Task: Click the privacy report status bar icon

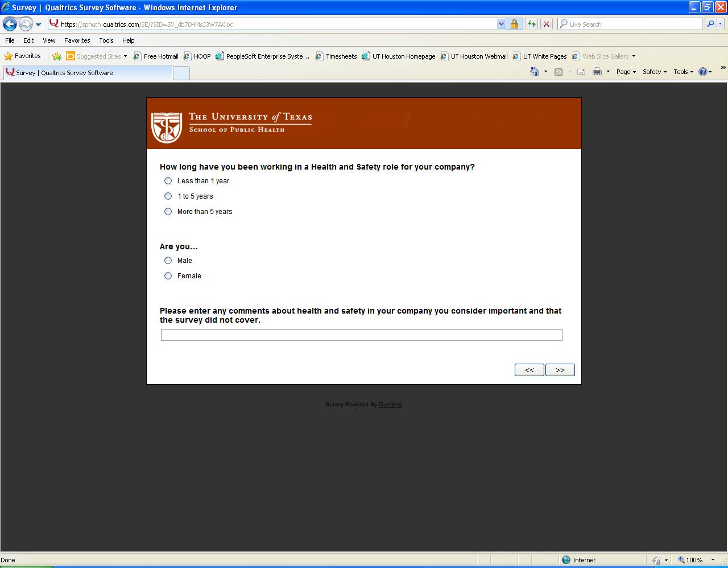Action: point(656,560)
